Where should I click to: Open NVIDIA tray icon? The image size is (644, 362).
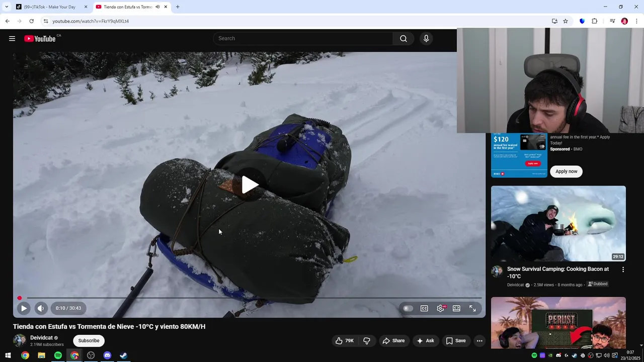(550, 355)
